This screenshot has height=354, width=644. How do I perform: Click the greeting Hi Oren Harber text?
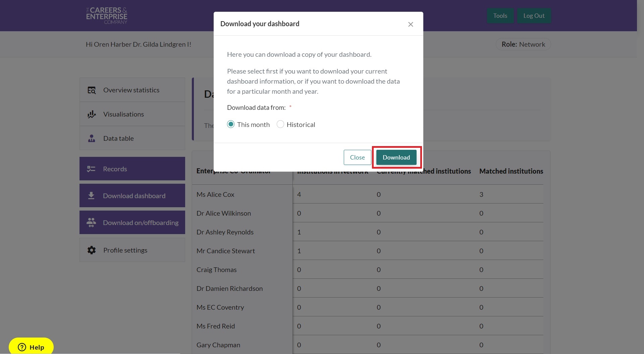point(139,44)
